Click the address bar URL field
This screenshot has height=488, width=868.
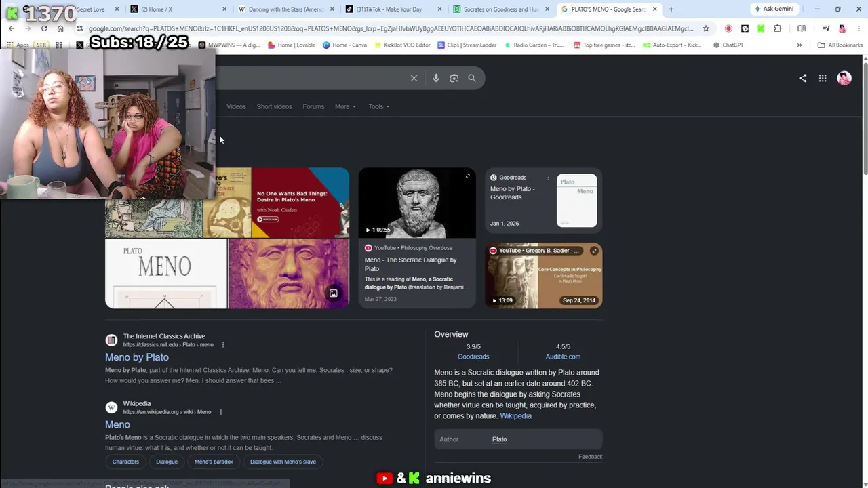390,28
